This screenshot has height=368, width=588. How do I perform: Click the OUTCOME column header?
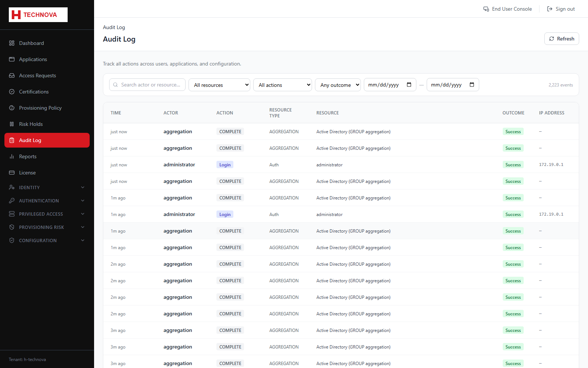[x=513, y=113]
